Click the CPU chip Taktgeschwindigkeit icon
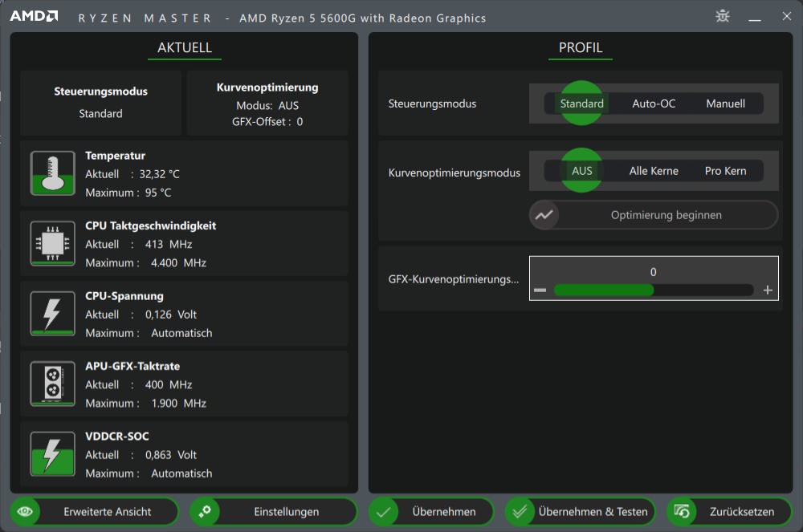803x532 pixels. (52, 244)
